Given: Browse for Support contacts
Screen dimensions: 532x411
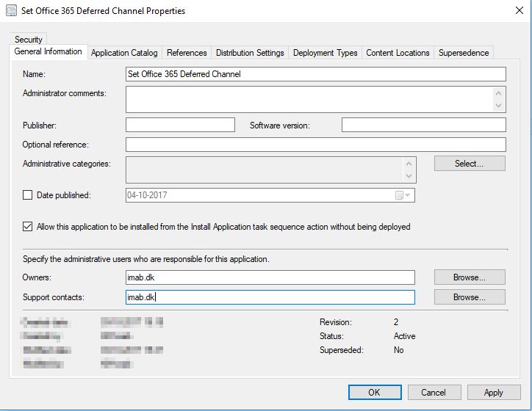Looking at the screenshot, I should pos(470,297).
